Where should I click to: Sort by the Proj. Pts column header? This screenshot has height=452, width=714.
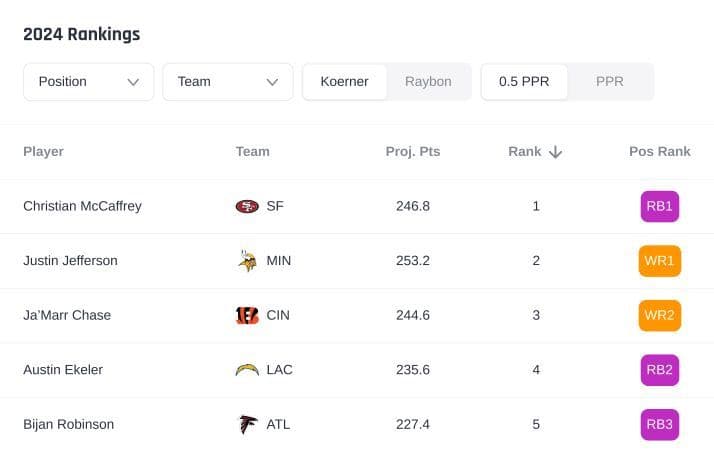(x=412, y=152)
